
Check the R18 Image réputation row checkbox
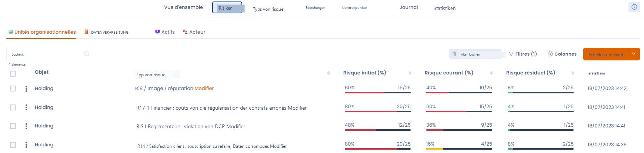[x=13, y=89]
